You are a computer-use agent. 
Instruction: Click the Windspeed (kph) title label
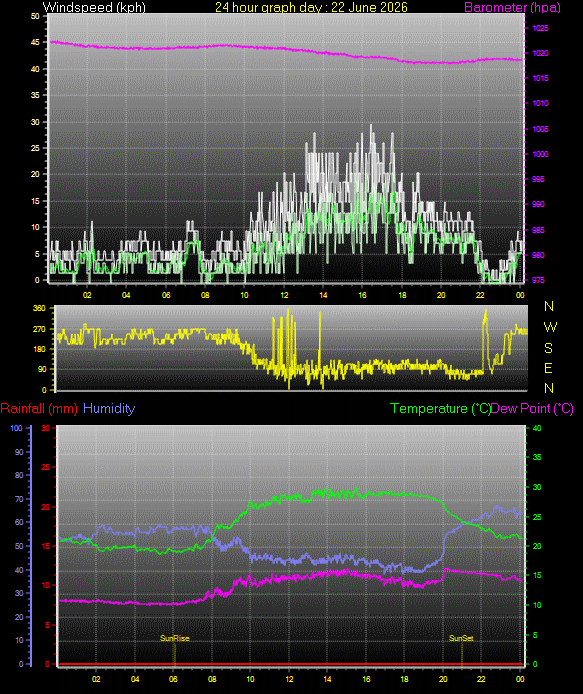[94, 7]
